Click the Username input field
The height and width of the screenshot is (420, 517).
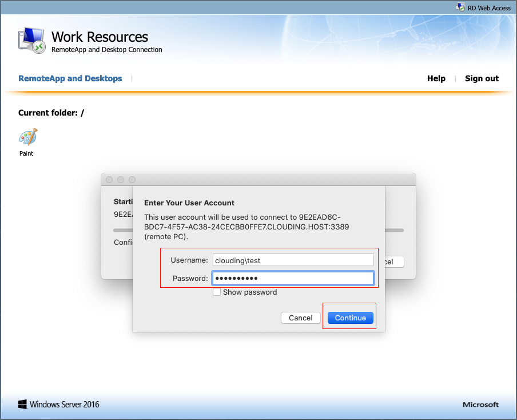coord(293,260)
